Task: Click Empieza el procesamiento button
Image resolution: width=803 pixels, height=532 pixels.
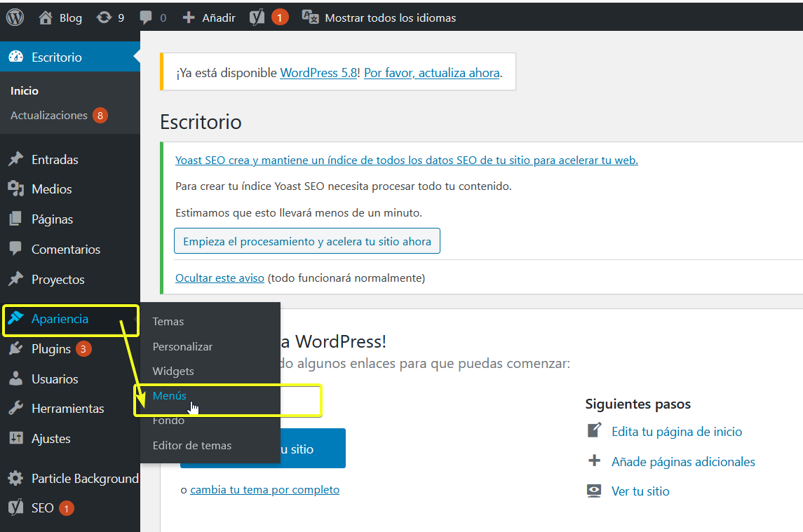Action: tap(307, 240)
